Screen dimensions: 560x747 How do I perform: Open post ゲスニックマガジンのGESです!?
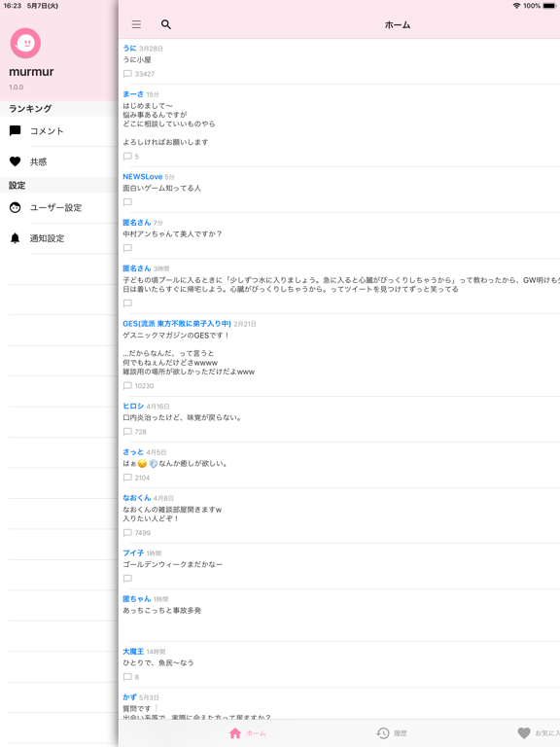tap(176, 336)
